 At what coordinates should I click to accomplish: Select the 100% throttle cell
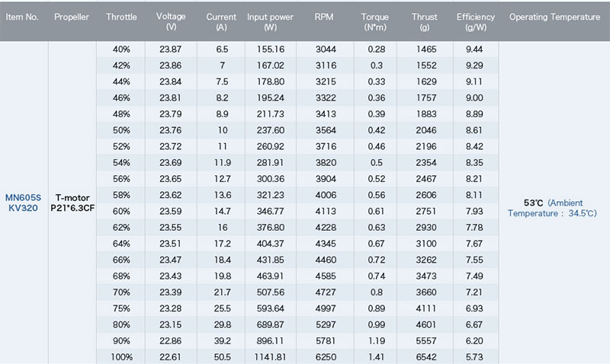[x=121, y=356]
